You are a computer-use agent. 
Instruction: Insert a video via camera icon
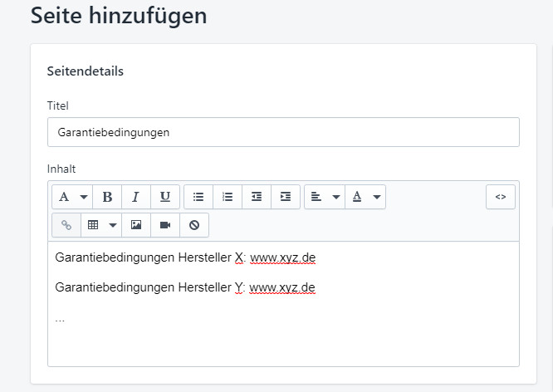pyautogui.click(x=165, y=225)
